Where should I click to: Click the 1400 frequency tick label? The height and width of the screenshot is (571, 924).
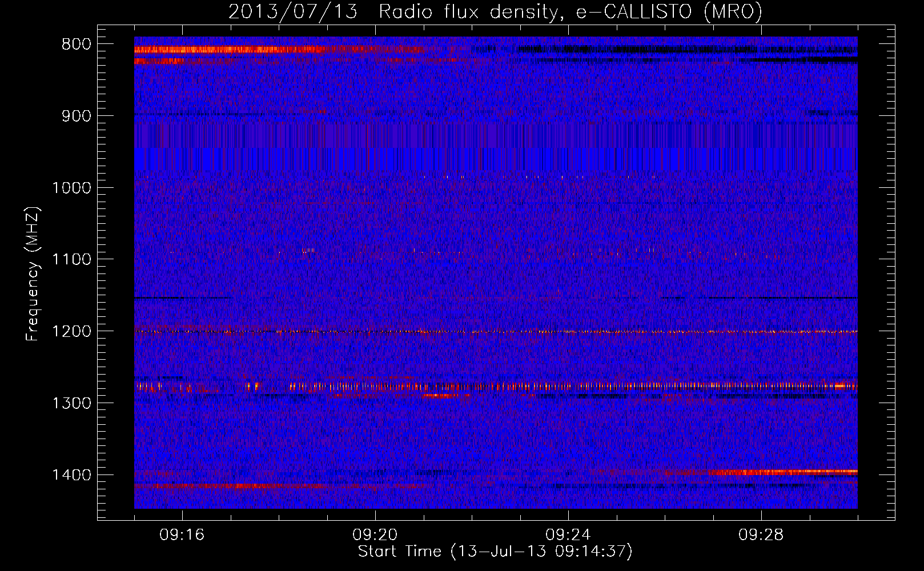[x=71, y=475]
